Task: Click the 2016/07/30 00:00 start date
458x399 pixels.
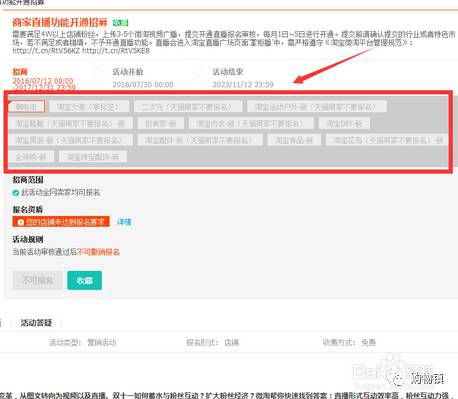Action: [143, 85]
